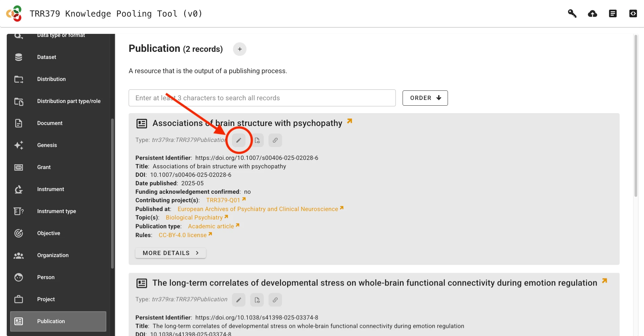This screenshot has height=336, width=644.
Task: Open the external link arrow beside the first title
Action: [x=349, y=121]
